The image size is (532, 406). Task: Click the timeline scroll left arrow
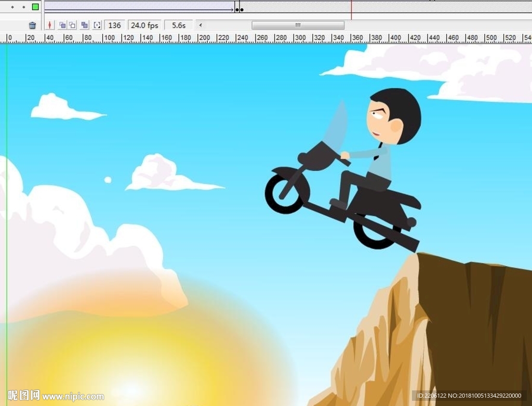point(201,25)
